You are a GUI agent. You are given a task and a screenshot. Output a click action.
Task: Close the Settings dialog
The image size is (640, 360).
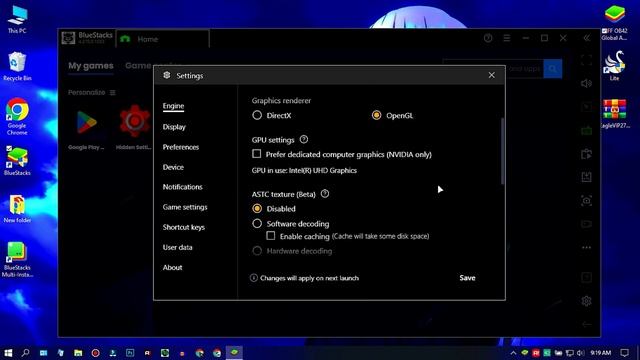(491, 75)
